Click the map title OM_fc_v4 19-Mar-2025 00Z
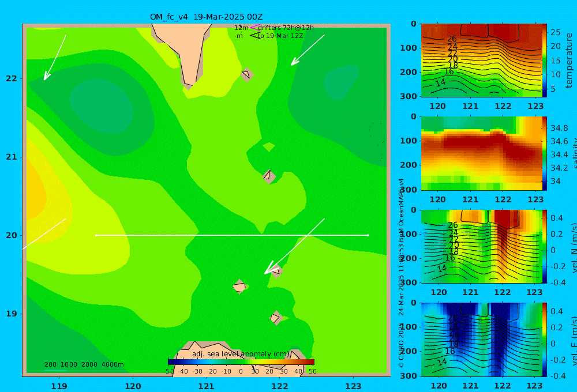The image size is (577, 392). (206, 17)
